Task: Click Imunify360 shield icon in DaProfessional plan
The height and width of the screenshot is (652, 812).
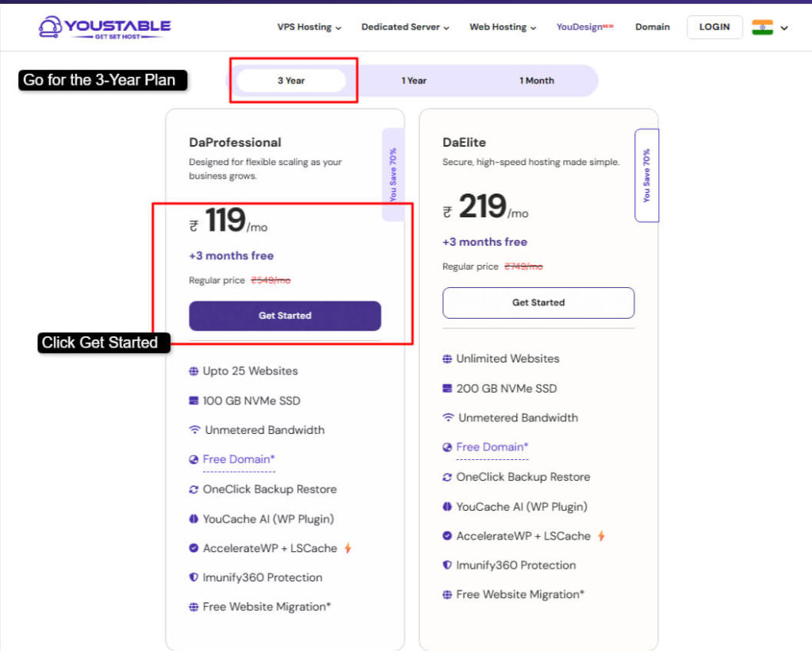Action: [x=193, y=577]
